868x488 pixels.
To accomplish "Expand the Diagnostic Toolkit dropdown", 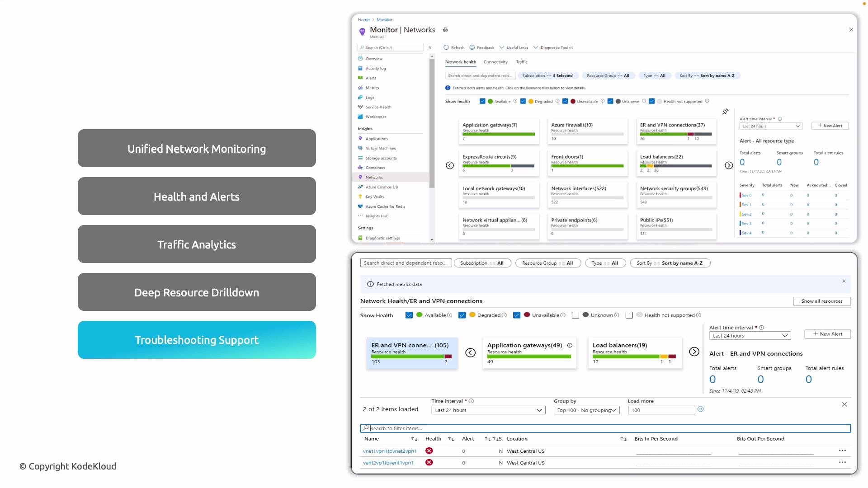I will pos(553,47).
